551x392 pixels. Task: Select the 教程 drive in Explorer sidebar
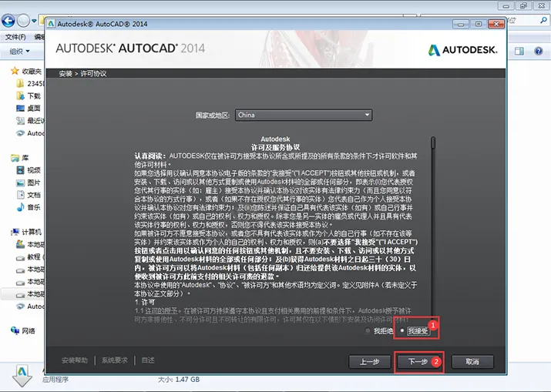click(30, 257)
